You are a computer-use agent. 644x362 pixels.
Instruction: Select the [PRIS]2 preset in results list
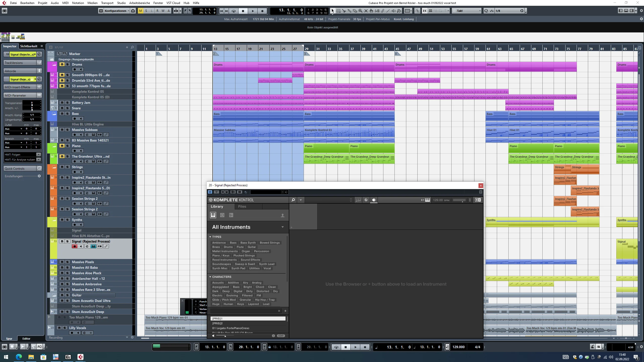click(x=248, y=323)
